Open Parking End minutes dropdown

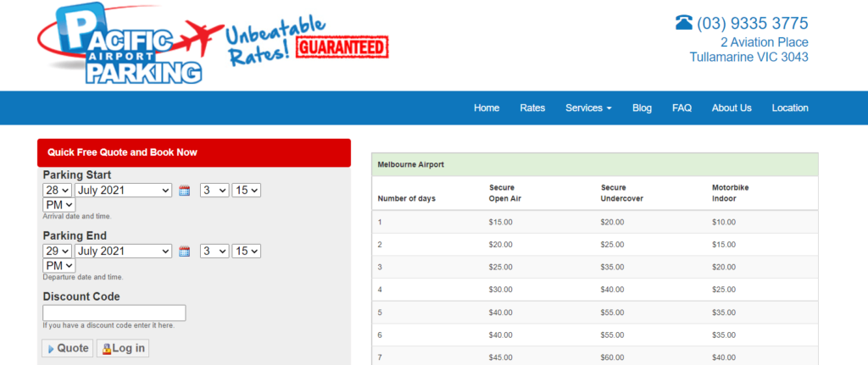point(247,251)
